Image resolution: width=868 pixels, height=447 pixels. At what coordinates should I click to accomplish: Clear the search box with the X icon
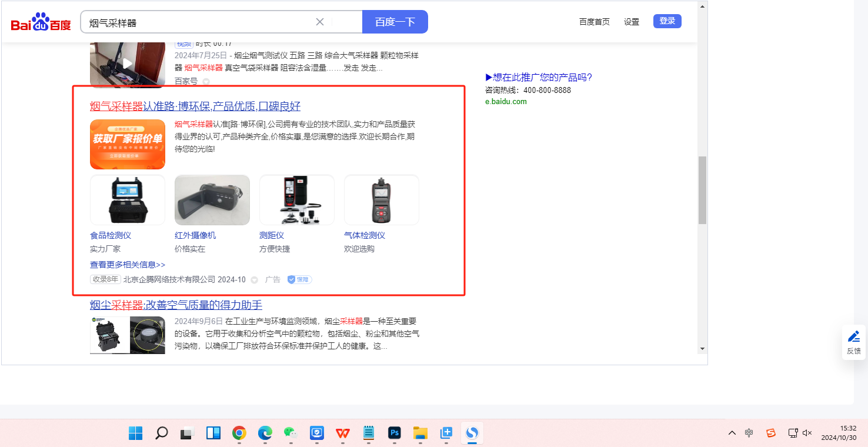click(x=320, y=22)
